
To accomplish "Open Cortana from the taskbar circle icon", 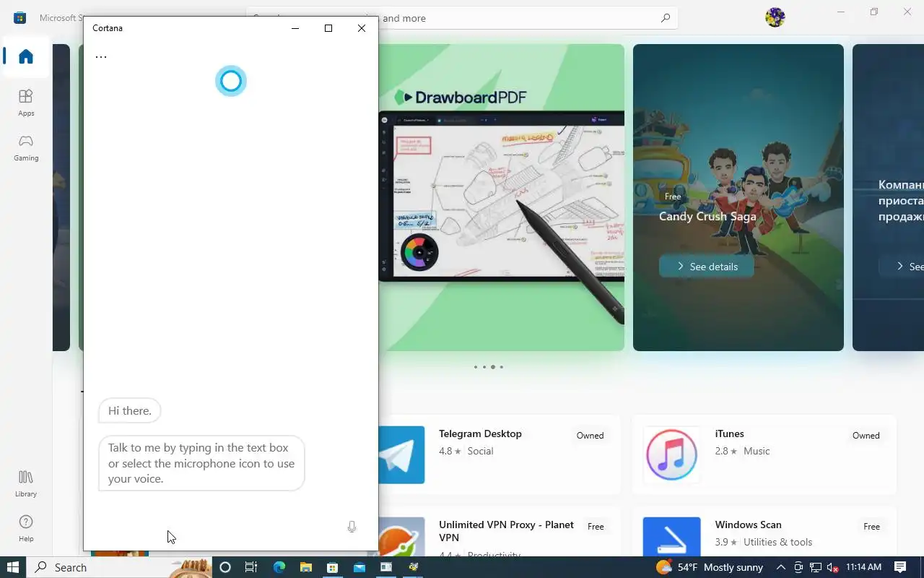I will click(225, 567).
